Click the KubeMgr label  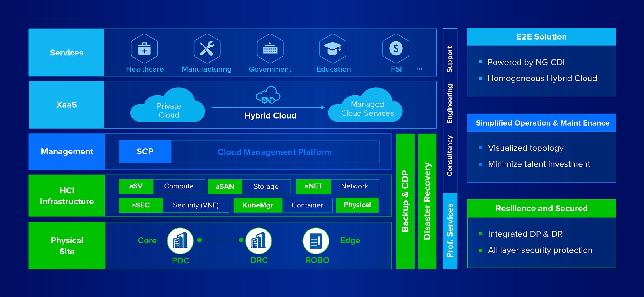point(258,205)
